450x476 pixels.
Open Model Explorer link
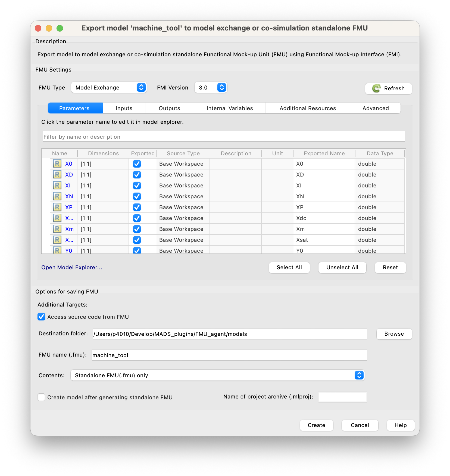(72, 267)
